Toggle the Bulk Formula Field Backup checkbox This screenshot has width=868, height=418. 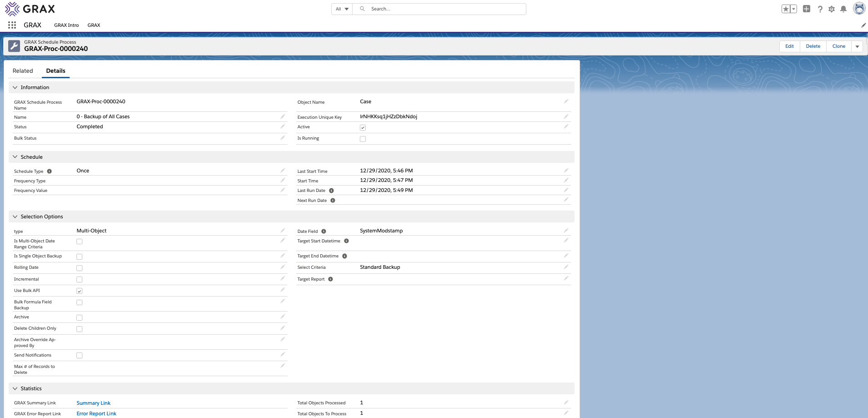click(79, 302)
